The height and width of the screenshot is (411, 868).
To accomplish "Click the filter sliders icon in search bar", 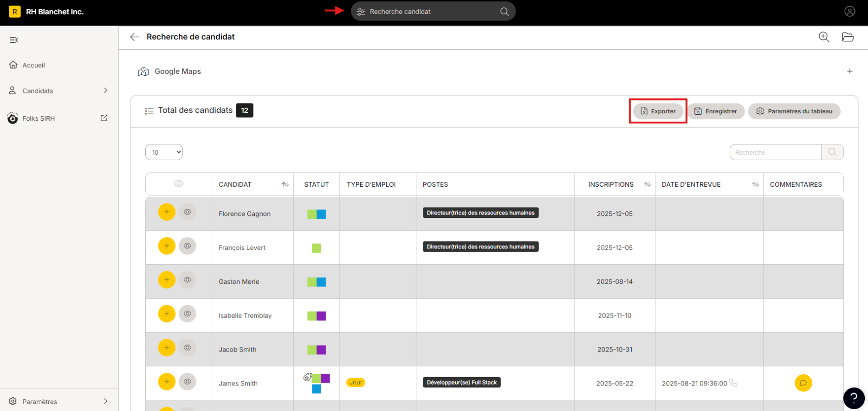I will [361, 12].
